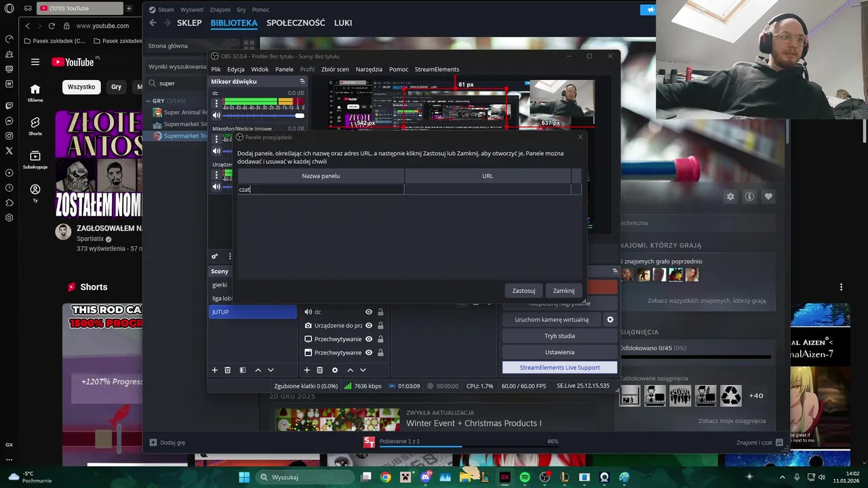The width and height of the screenshot is (868, 488).
Task: Open the Twitch sidebar icon in Opera
Action: [x=9, y=106]
